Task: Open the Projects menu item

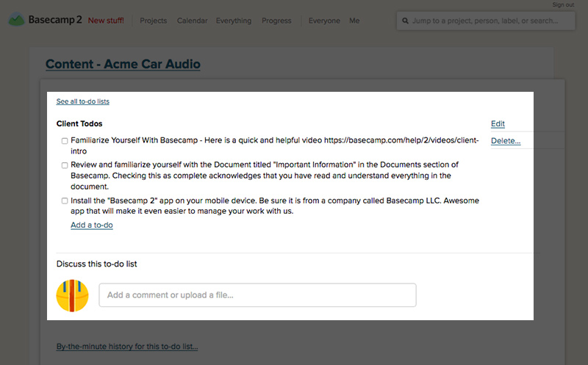Action: click(x=154, y=21)
